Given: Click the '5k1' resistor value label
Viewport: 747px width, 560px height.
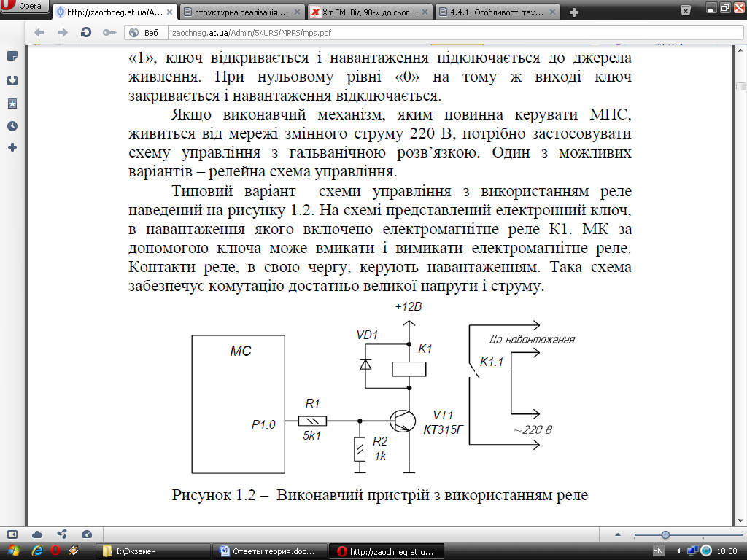Looking at the screenshot, I should (312, 436).
